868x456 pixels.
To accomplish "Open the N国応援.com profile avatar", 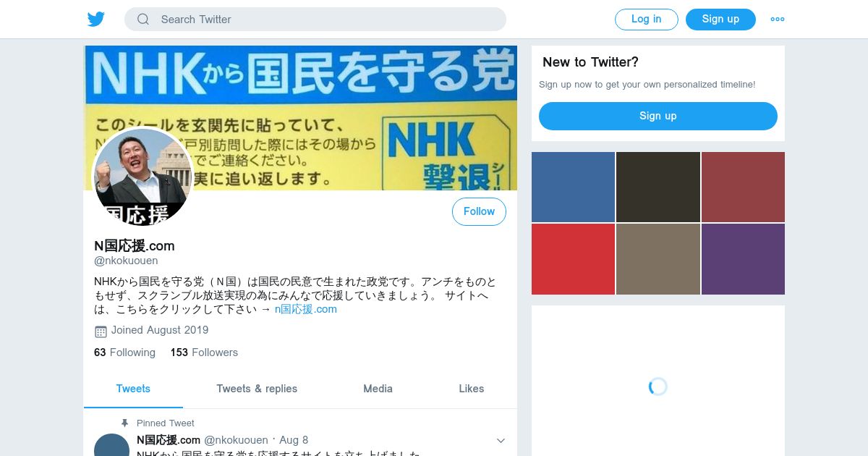I will (x=142, y=177).
